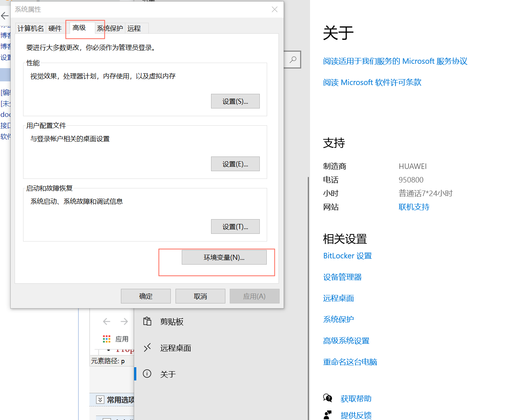The image size is (524, 420).
Task: Select 剪贴板 in Settings sidebar
Action: [x=221, y=322]
